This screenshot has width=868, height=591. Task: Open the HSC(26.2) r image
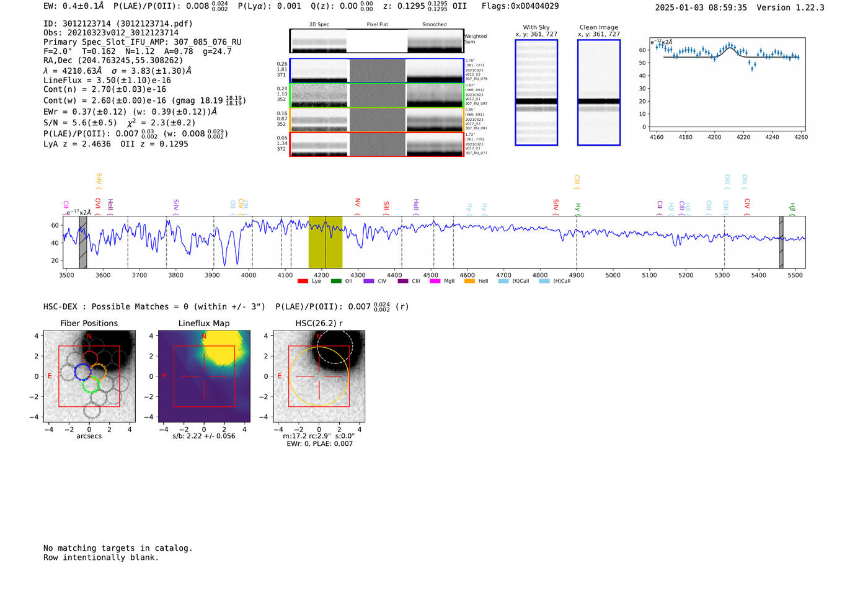[319, 376]
